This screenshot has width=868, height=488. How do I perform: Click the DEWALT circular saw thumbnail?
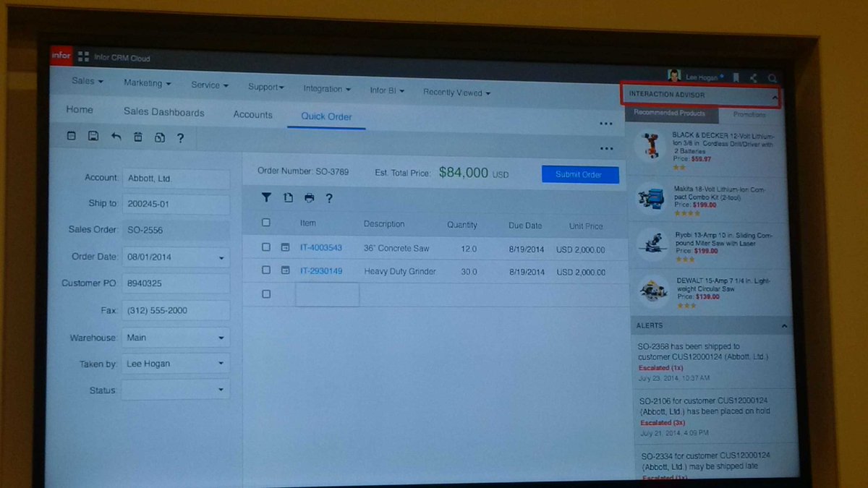click(654, 291)
